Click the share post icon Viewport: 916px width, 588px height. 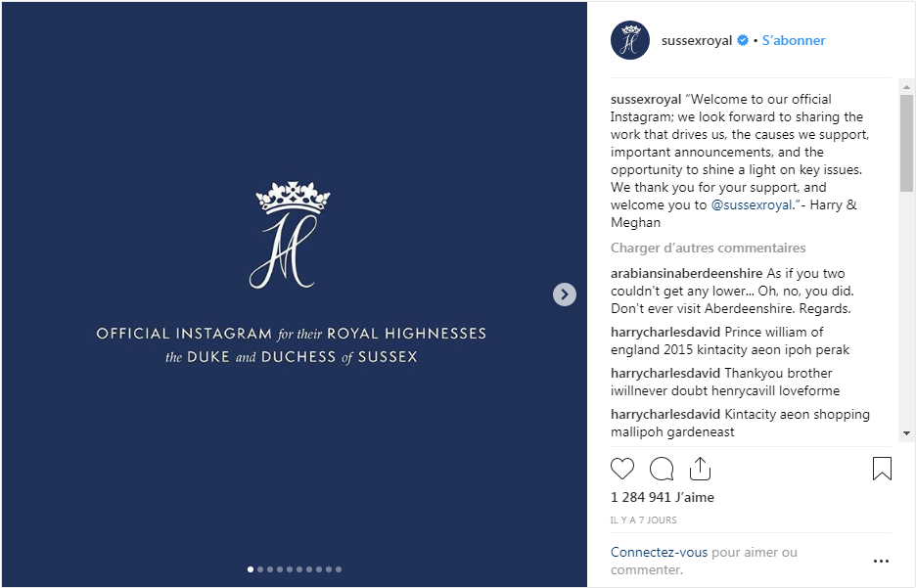(700, 469)
